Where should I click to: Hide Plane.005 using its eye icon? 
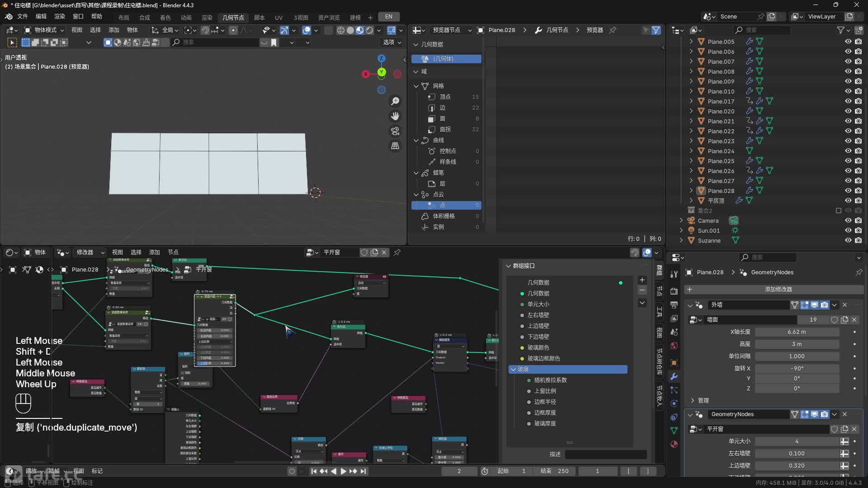[x=848, y=42]
